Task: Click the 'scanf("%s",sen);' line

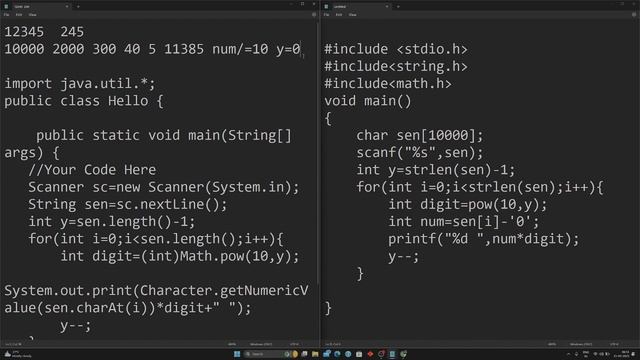Action: point(420,153)
